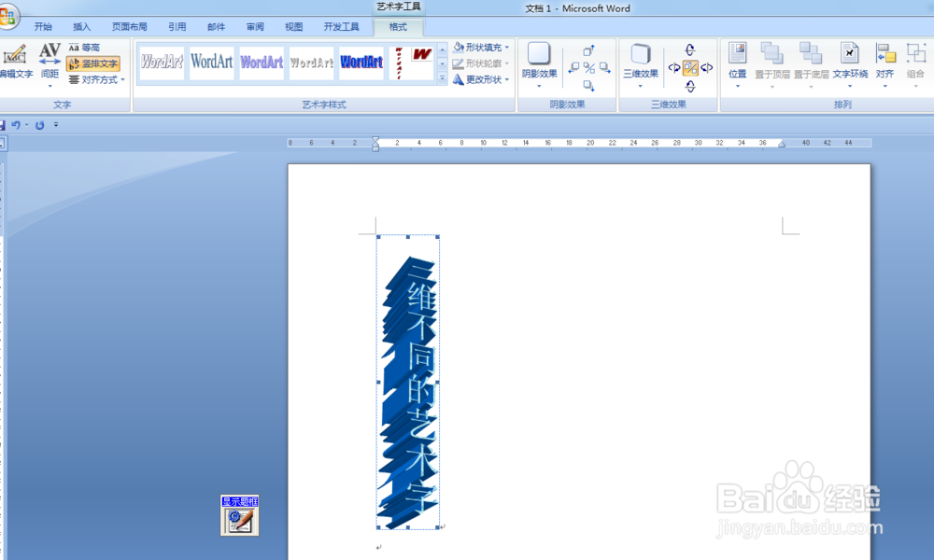Open the Change Shape (更改形状) menu
Image resolution: width=934 pixels, height=560 pixels.
(x=481, y=79)
